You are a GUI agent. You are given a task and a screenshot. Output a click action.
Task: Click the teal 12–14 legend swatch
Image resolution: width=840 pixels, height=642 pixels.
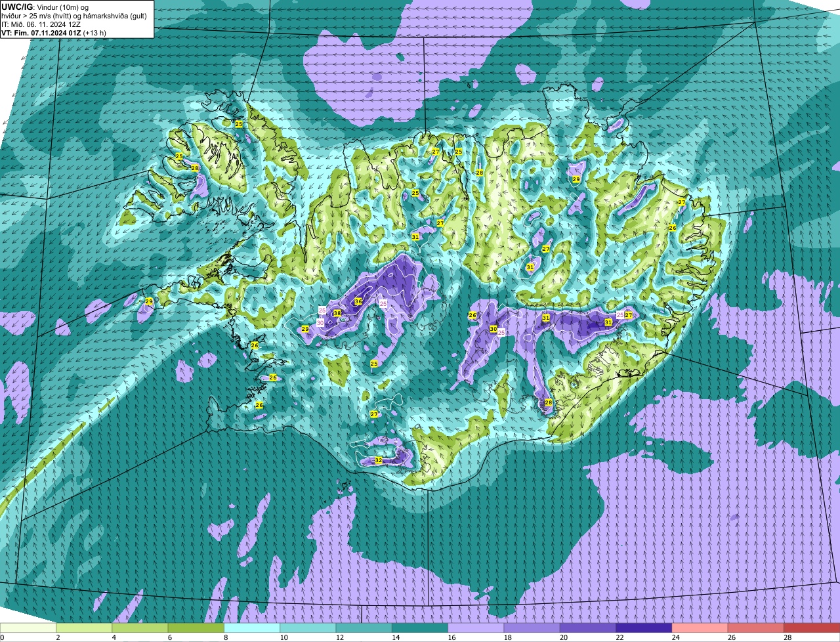point(364,628)
